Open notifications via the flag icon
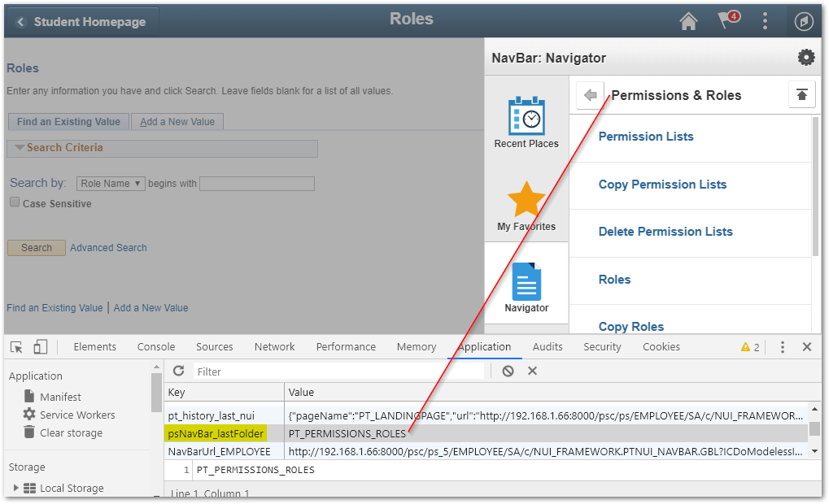Viewport: 829px width, 504px height. 726,21
